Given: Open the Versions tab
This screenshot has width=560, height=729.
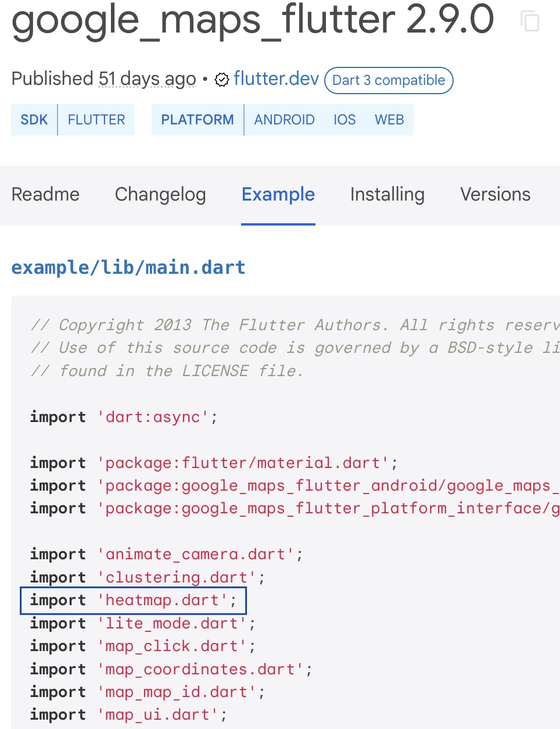Looking at the screenshot, I should (496, 194).
